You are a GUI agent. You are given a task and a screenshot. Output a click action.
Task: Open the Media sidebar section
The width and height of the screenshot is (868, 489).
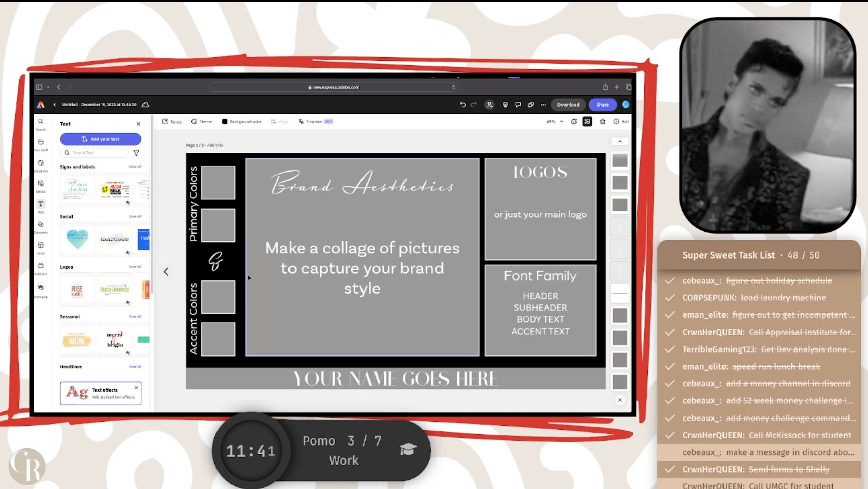(x=41, y=186)
